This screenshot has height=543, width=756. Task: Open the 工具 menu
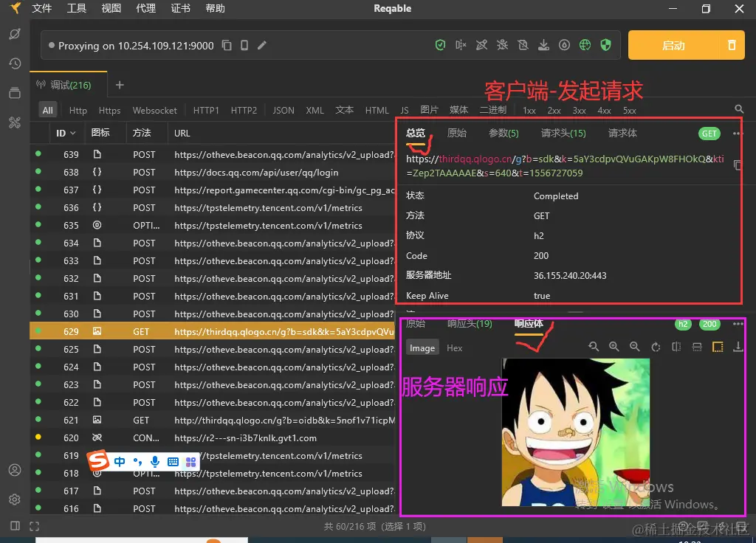point(77,8)
